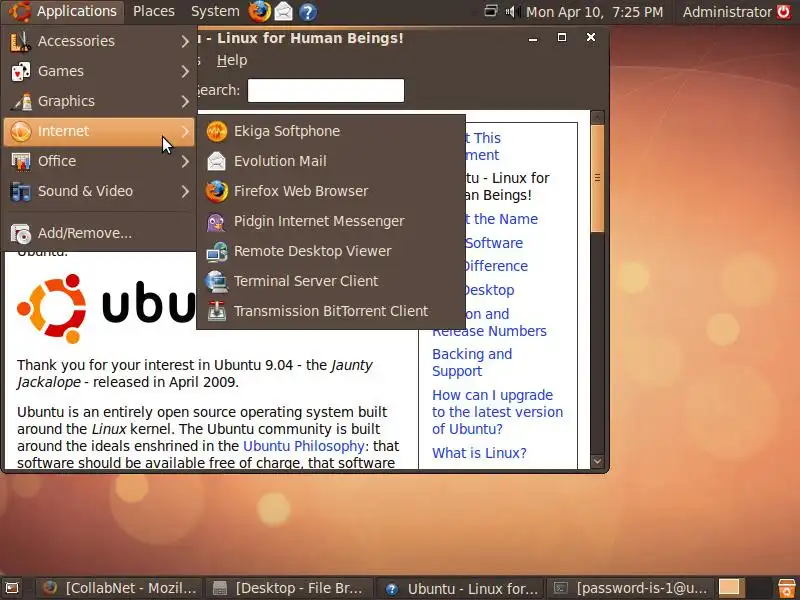Click the clock showing Mon Apr 10
Viewport: 800px width, 600px height.
pyautogui.click(x=594, y=12)
